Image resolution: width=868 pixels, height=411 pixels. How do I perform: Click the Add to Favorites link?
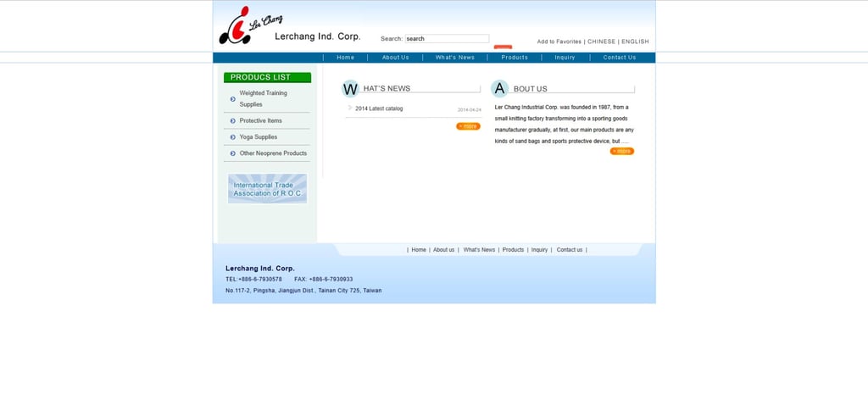(x=559, y=42)
